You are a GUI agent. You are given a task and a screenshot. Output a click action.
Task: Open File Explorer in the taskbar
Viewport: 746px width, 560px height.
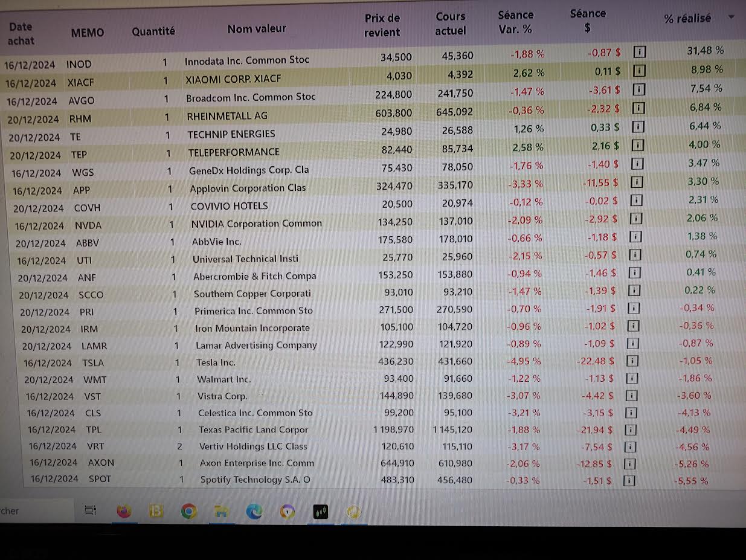[222, 512]
